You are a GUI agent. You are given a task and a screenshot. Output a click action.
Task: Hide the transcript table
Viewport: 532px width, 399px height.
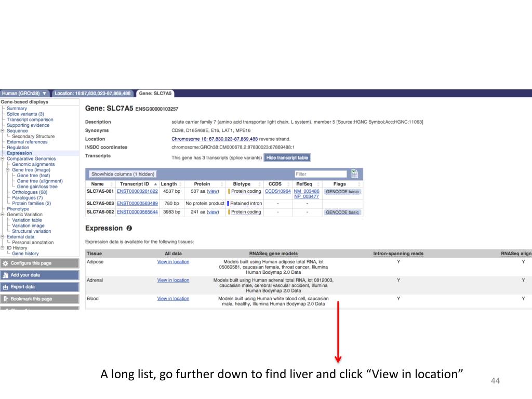point(287,158)
